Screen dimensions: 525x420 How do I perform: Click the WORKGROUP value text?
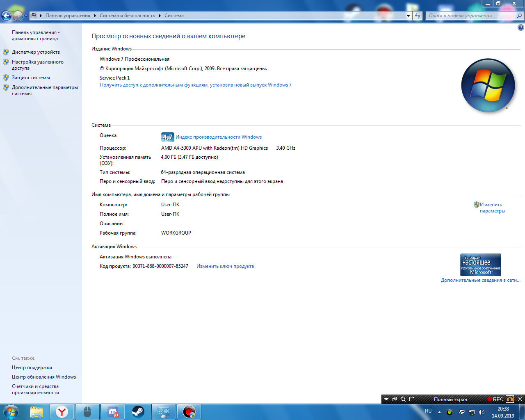point(176,233)
